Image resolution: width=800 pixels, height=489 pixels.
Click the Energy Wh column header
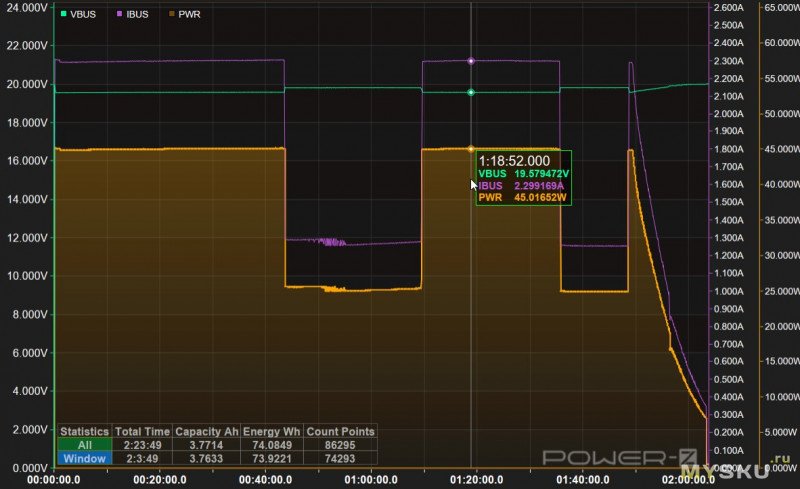click(271, 431)
